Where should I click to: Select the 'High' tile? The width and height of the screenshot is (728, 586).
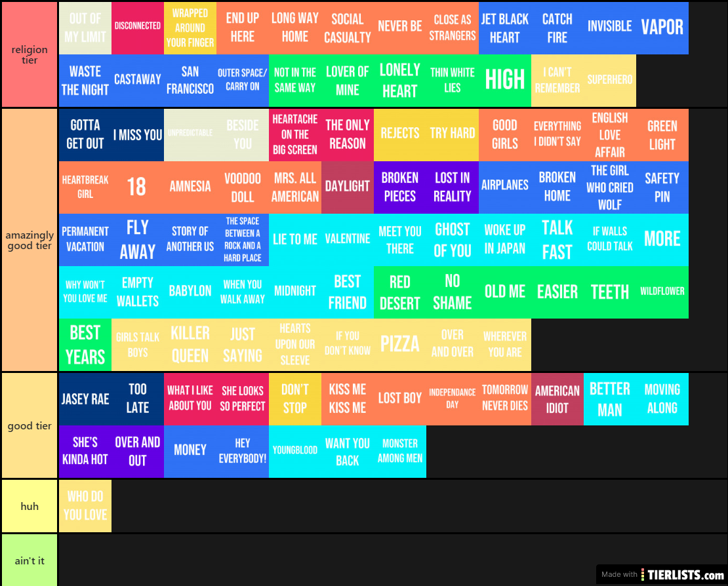[x=504, y=81]
